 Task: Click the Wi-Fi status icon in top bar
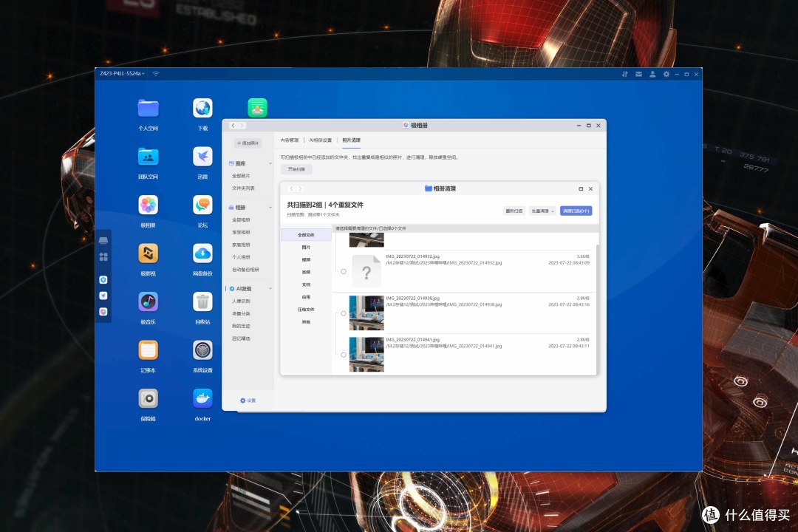[x=156, y=74]
